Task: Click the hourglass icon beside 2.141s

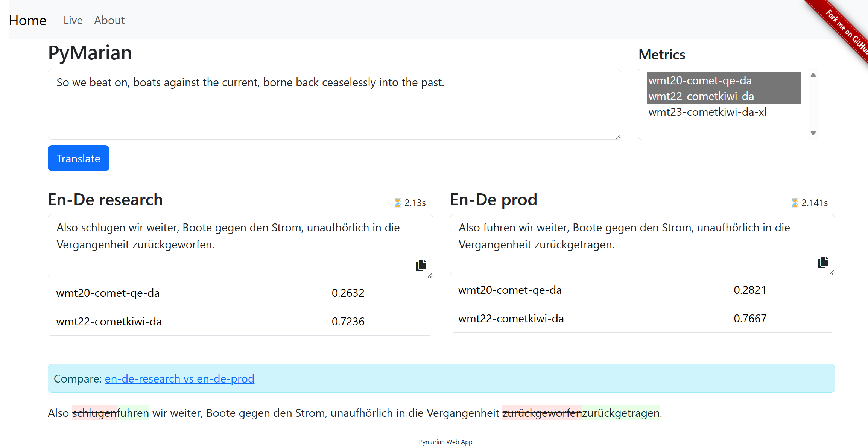Action: pos(795,203)
